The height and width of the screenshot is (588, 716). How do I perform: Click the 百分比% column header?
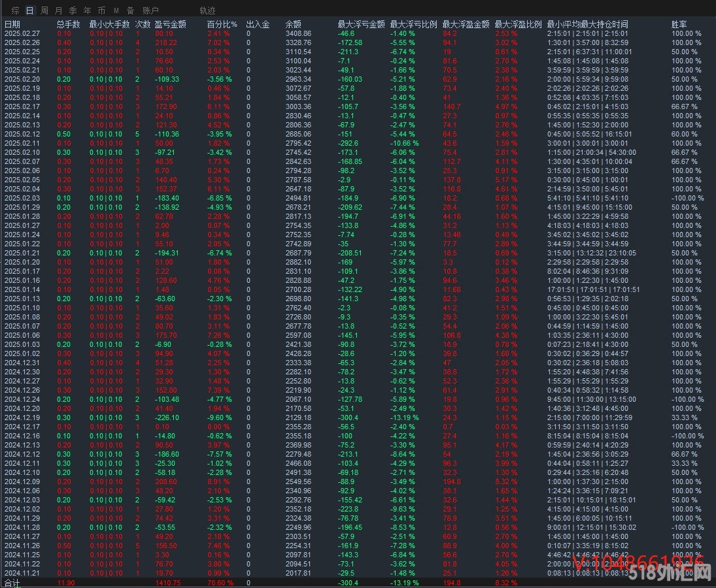[x=222, y=24]
